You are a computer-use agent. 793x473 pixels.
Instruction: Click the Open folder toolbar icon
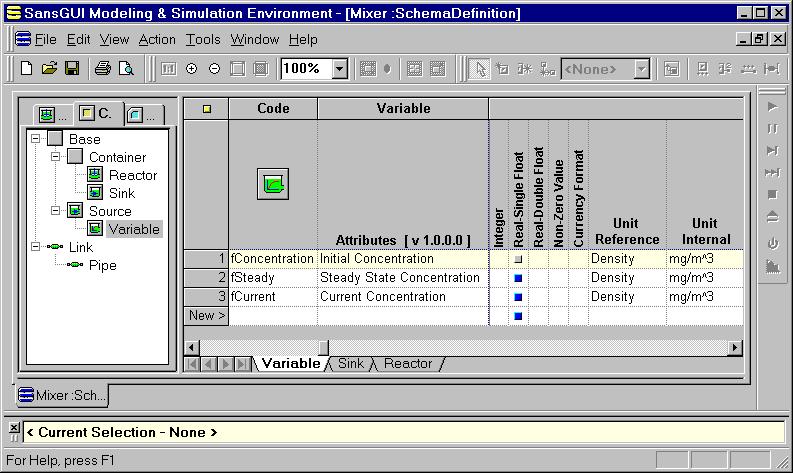pyautogui.click(x=49, y=69)
